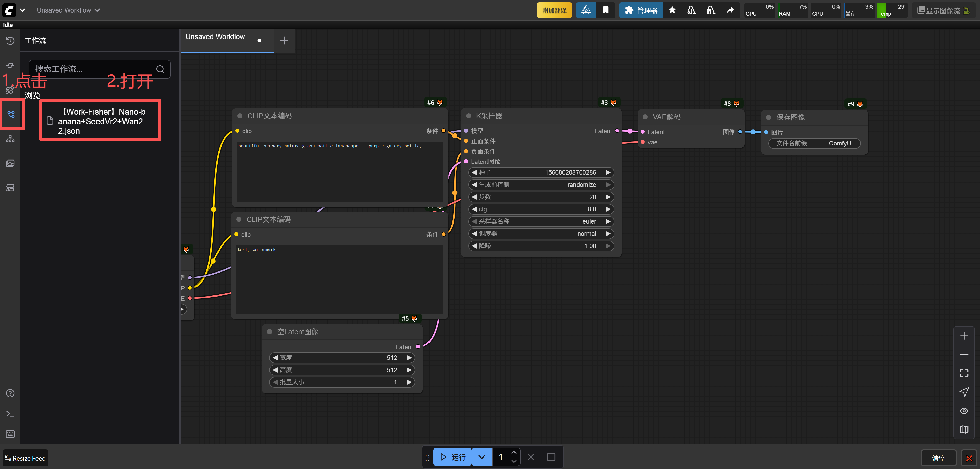This screenshot has height=469, width=980.
Task: Increase the 步数 value with right arrow
Action: click(x=608, y=197)
